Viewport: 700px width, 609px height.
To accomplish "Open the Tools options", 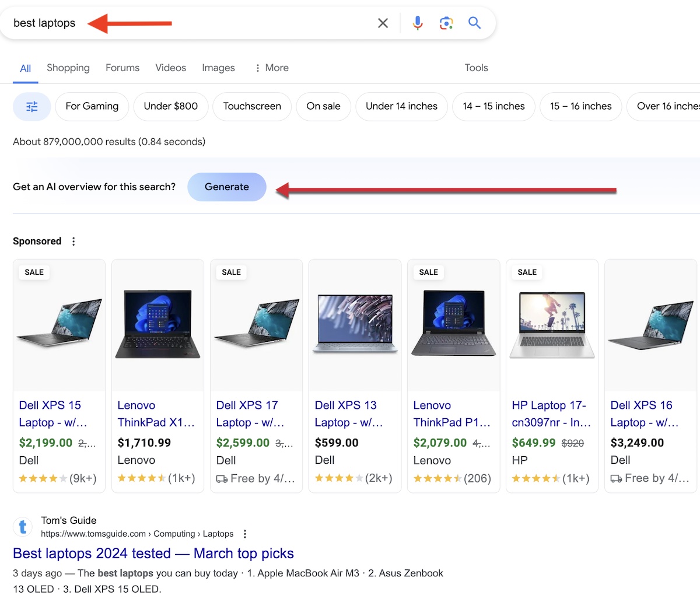I will (x=476, y=68).
